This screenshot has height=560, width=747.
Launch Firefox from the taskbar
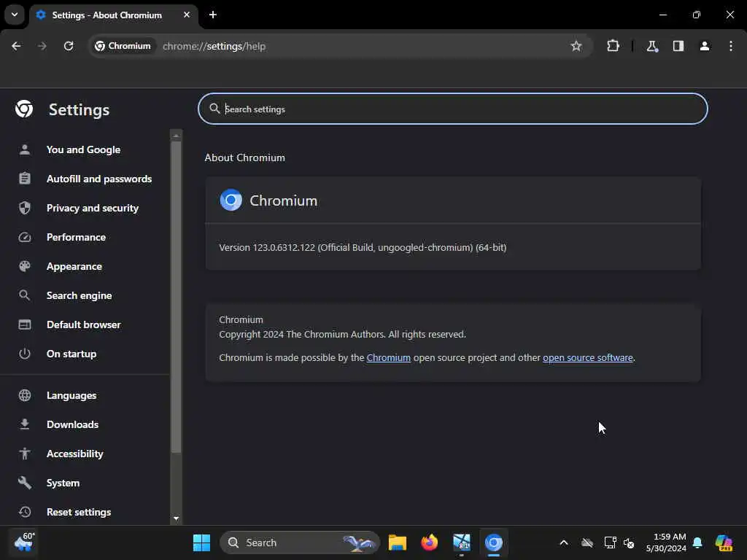click(x=429, y=542)
